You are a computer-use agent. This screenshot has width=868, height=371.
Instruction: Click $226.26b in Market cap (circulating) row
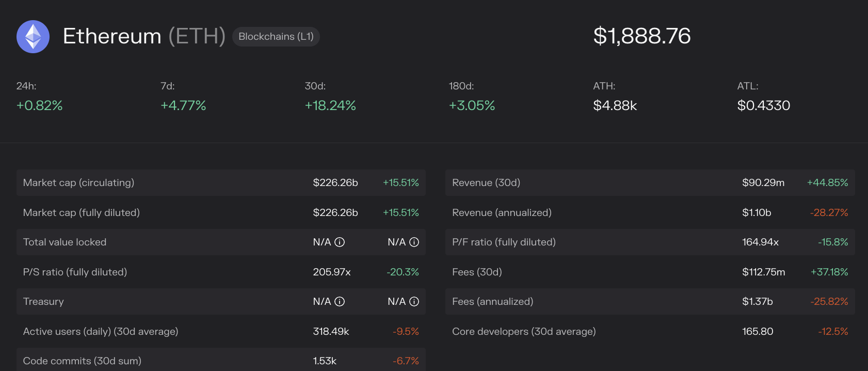click(x=335, y=183)
